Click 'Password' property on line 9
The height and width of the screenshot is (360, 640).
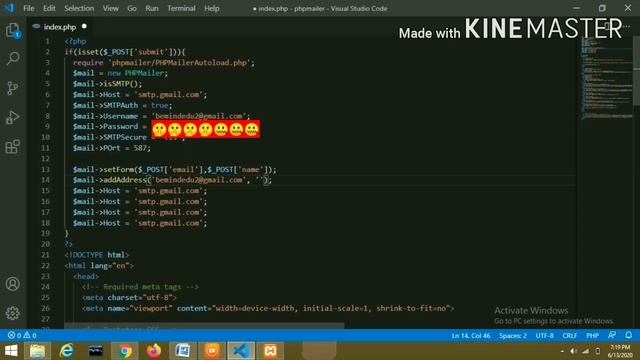coord(121,127)
